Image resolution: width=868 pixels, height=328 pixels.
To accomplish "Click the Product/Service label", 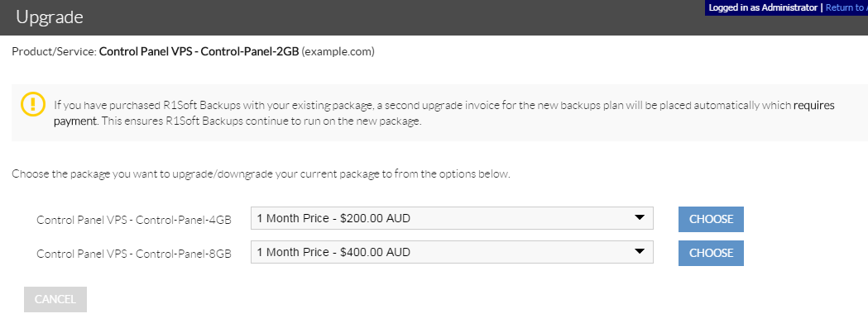I will (x=55, y=52).
